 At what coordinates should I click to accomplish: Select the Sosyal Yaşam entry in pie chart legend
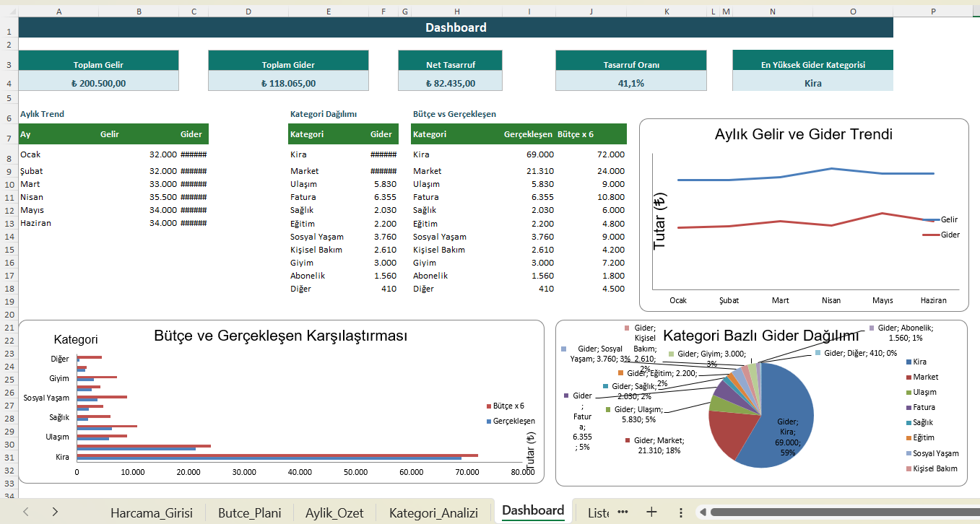point(931,453)
